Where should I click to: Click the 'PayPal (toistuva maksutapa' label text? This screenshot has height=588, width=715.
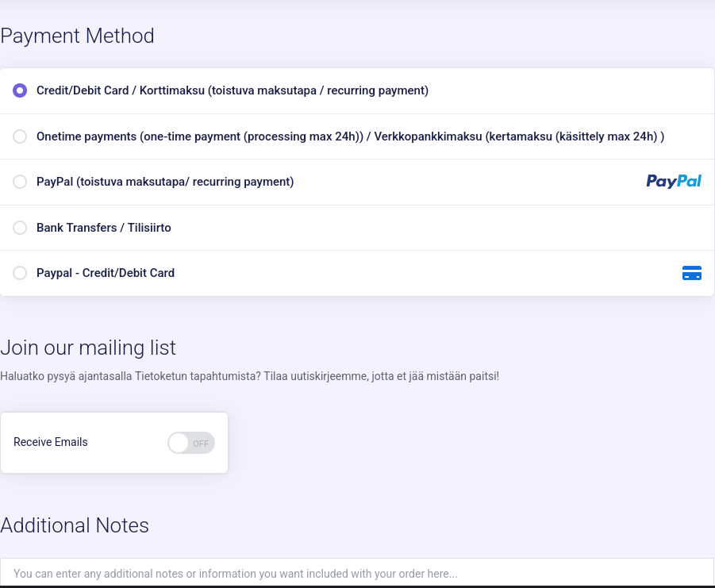coord(164,182)
